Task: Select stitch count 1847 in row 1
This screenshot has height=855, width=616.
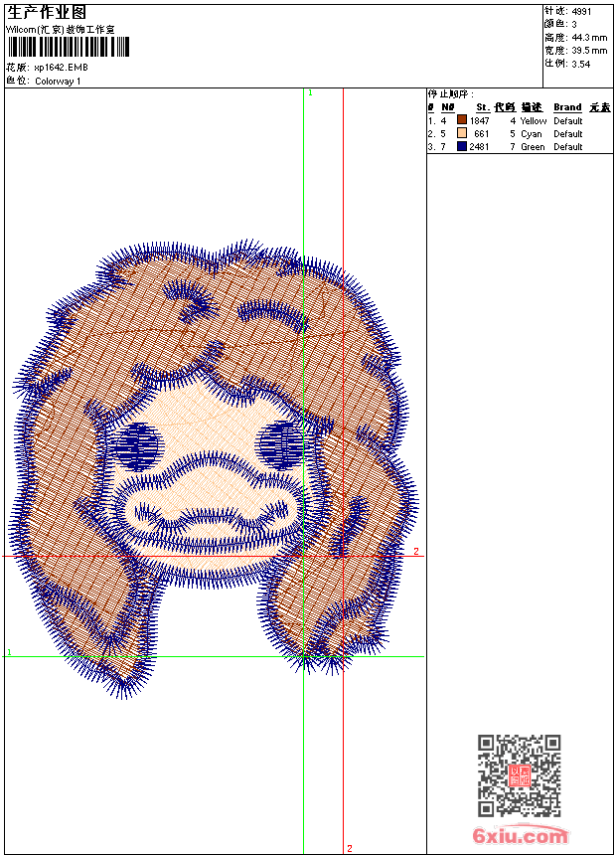Action: coord(480,121)
